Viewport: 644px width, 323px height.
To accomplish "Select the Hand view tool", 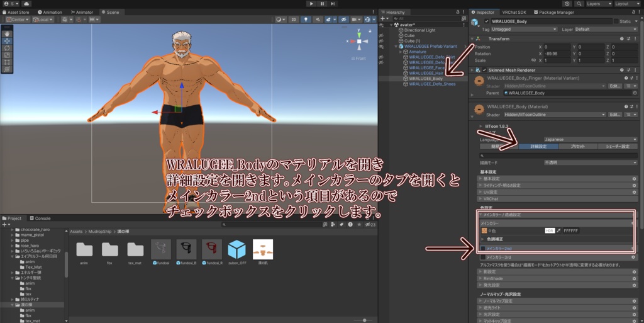I will [7, 34].
